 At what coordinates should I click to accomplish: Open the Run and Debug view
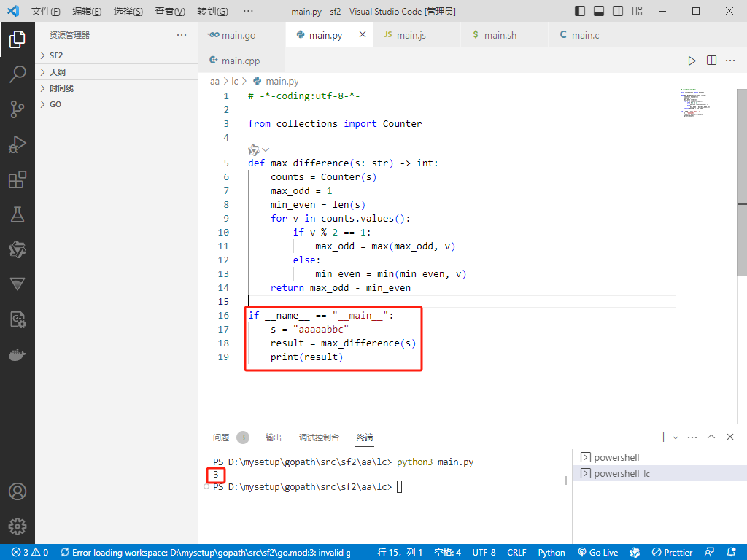point(18,144)
